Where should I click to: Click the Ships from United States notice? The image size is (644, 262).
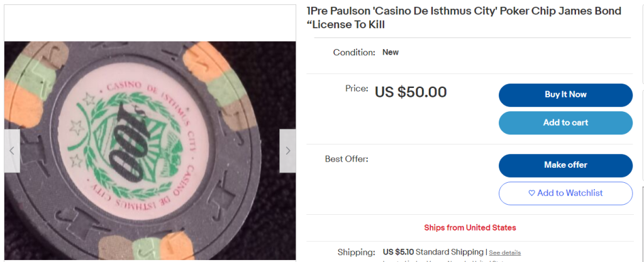coord(470,227)
